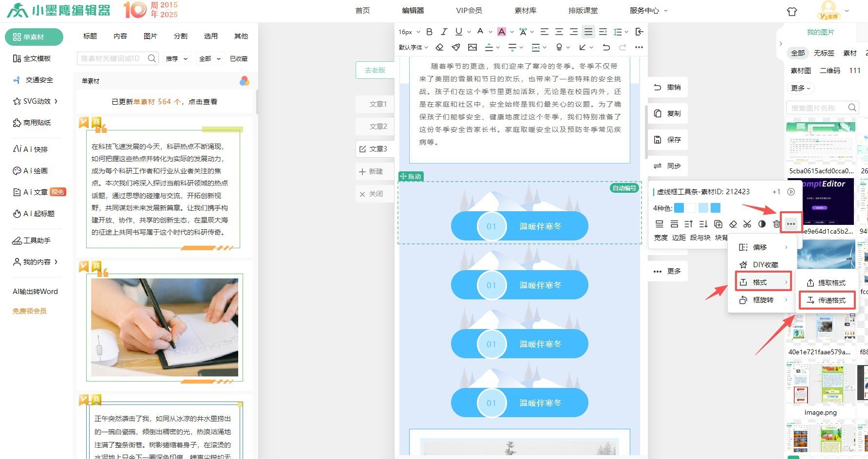
Task: Toggle left text alignment
Action: coord(545,32)
